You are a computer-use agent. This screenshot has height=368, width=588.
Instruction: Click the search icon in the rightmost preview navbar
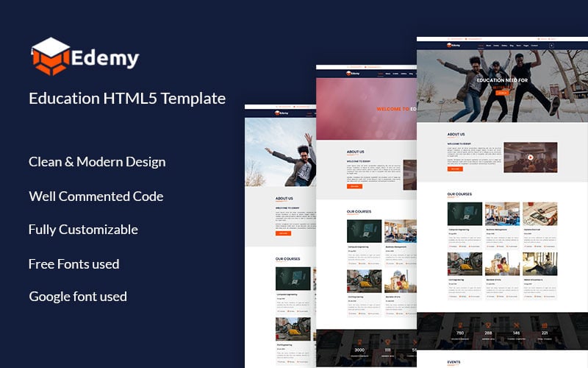tap(551, 46)
